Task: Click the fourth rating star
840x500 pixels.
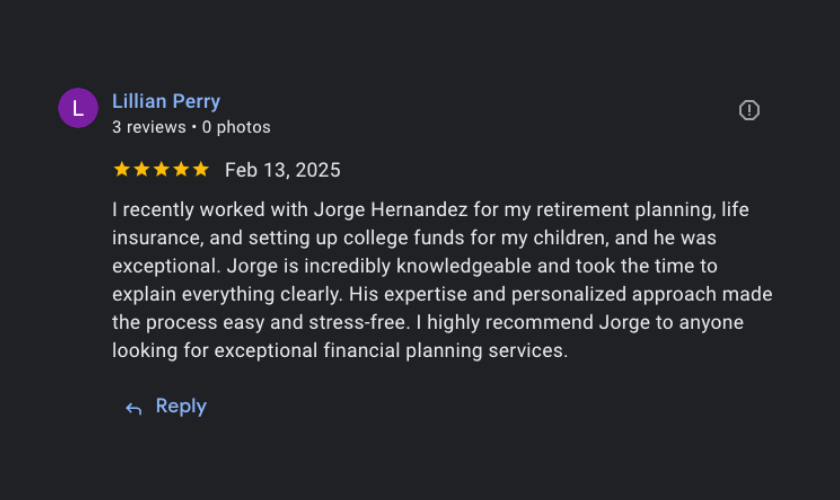Action: coord(181,169)
